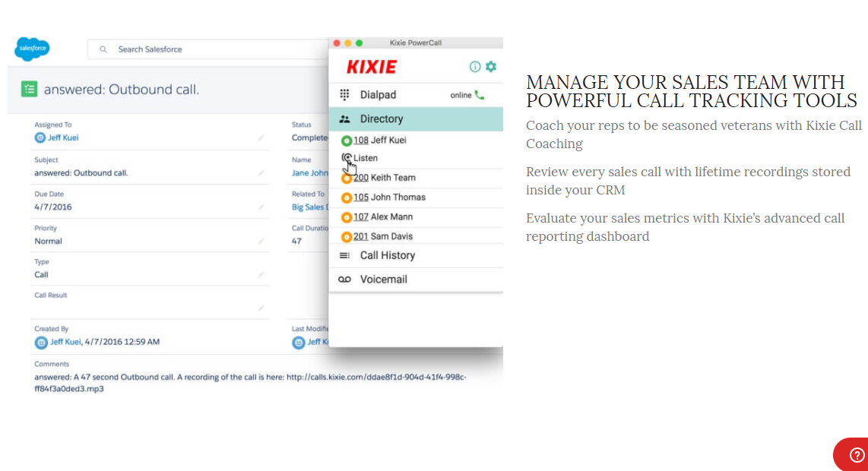Minimize Kixie PowerCall with yellow button
The image size is (868, 471).
point(347,43)
